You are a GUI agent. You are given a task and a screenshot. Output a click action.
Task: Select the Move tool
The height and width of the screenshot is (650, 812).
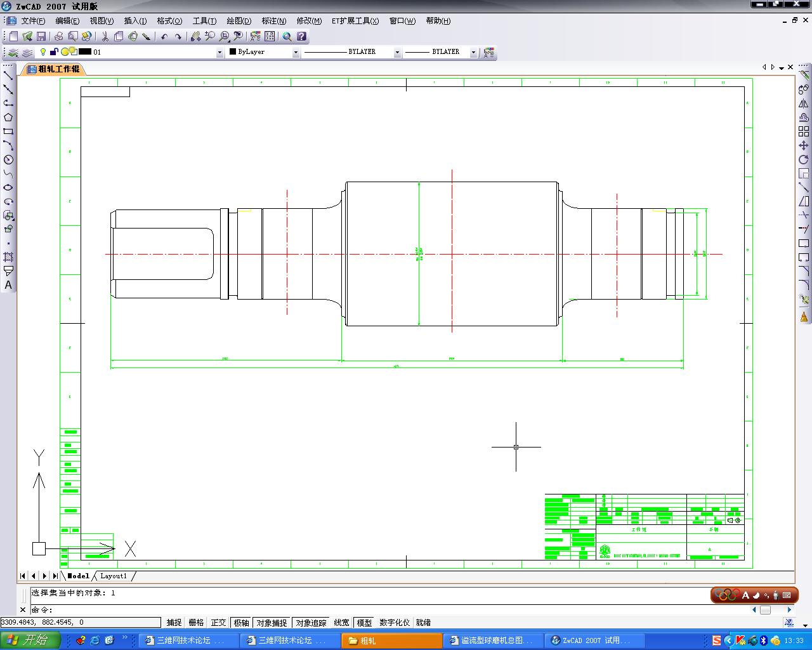coord(804,145)
